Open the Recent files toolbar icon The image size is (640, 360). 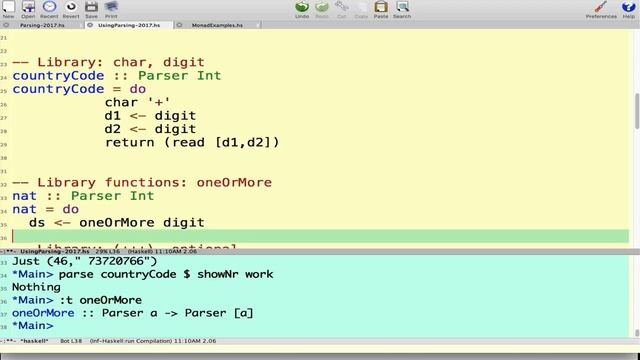click(x=49, y=9)
